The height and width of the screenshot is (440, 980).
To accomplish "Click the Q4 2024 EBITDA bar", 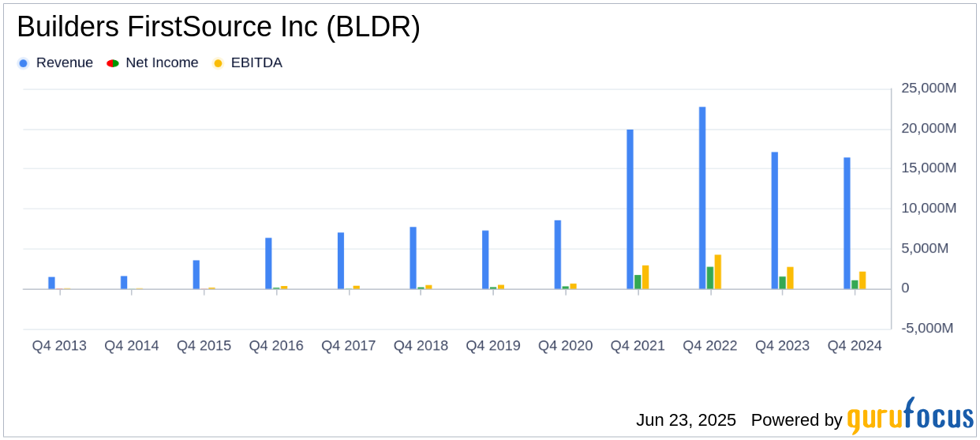I will tap(862, 280).
